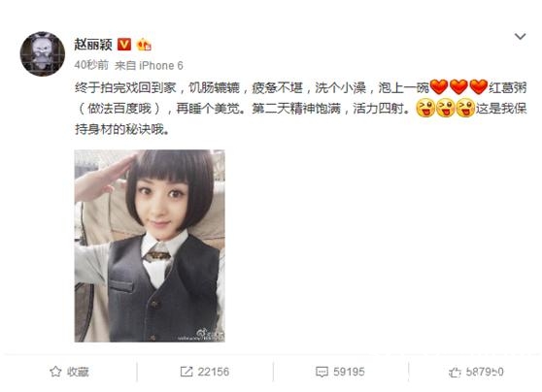Click the comment bubble icon
Viewport: 542px width, 392px height.
click(322, 372)
